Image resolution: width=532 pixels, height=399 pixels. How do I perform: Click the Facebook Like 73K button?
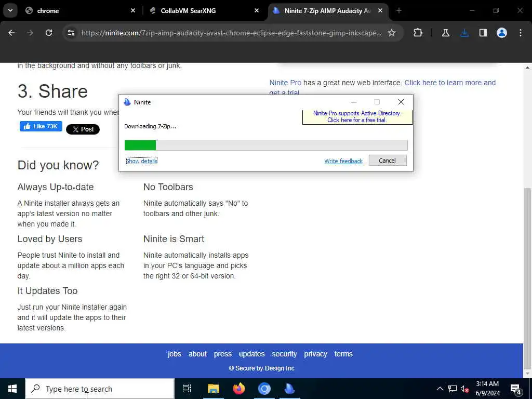[x=41, y=126]
